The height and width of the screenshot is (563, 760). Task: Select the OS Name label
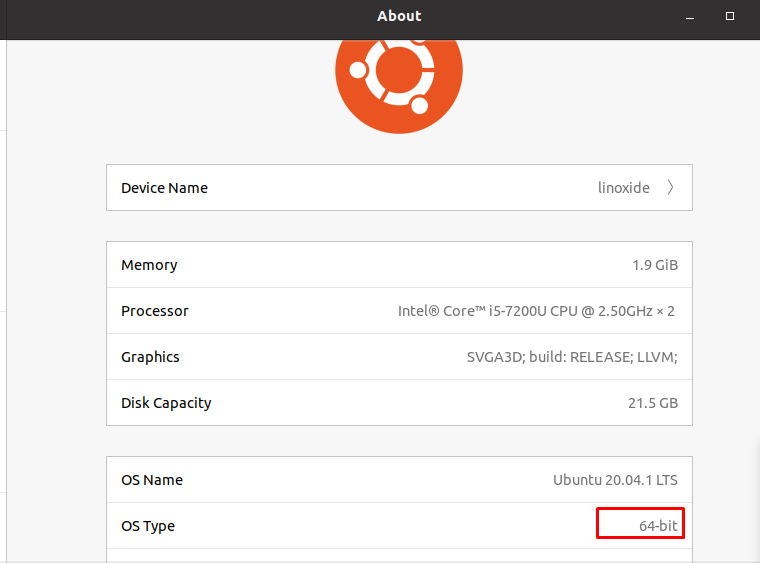click(x=152, y=480)
